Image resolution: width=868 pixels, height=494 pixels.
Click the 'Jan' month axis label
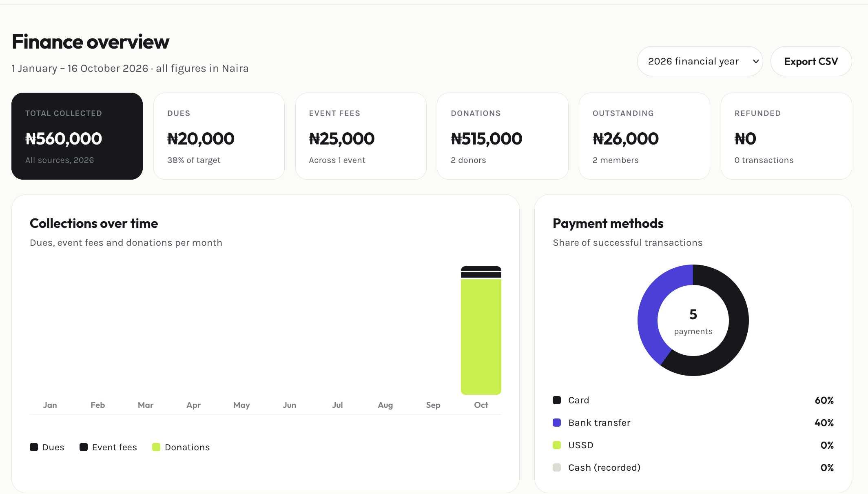(x=50, y=405)
